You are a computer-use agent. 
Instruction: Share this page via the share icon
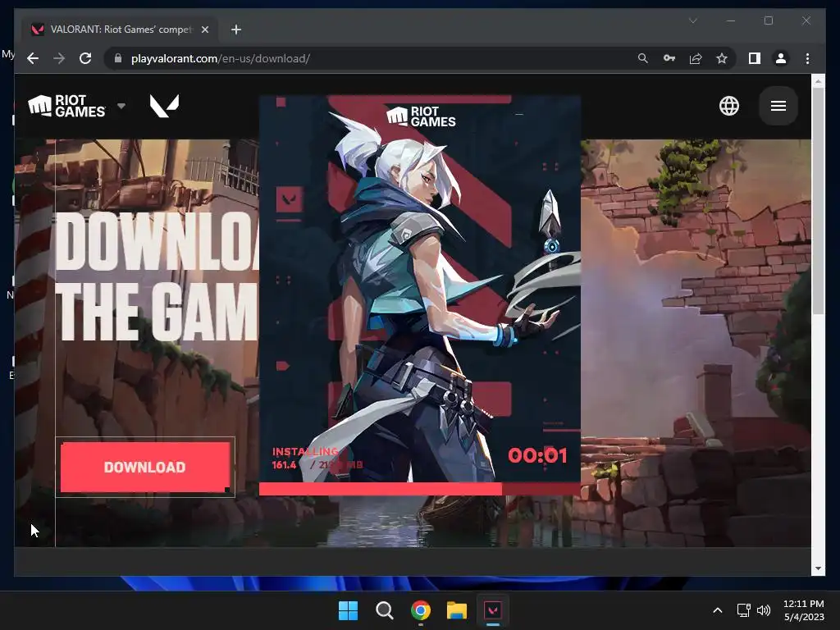pyautogui.click(x=696, y=58)
